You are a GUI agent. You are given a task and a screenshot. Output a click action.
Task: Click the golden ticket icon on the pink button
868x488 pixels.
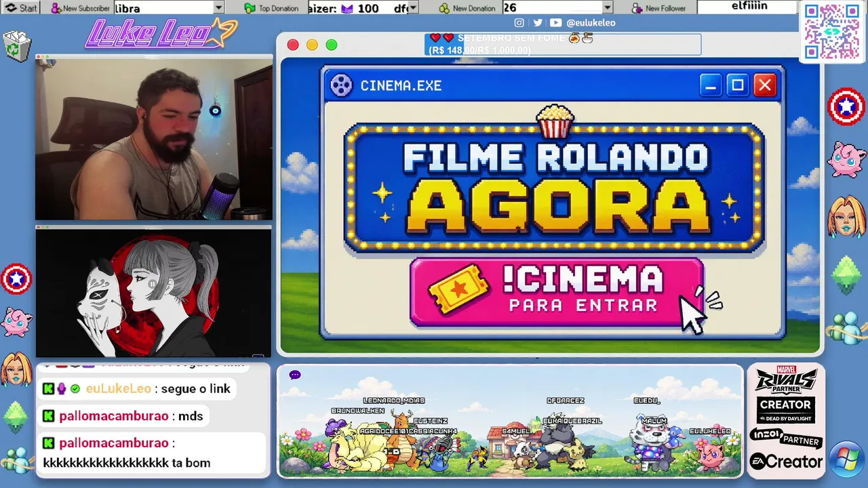[x=459, y=289]
